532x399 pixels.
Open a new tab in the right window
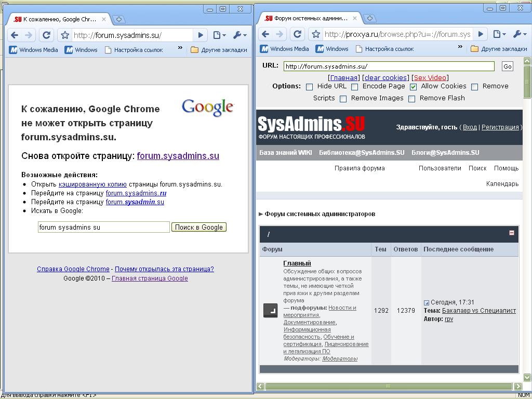[370, 18]
